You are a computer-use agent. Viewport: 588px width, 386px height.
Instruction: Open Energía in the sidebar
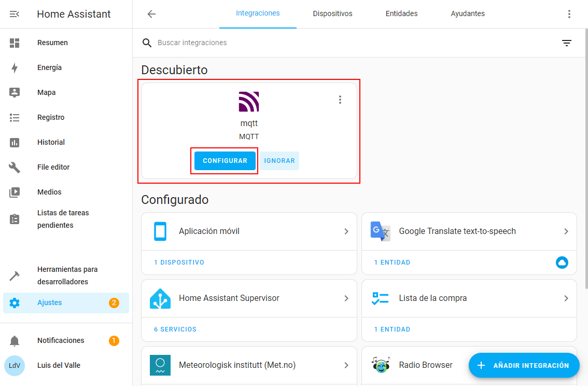point(49,67)
